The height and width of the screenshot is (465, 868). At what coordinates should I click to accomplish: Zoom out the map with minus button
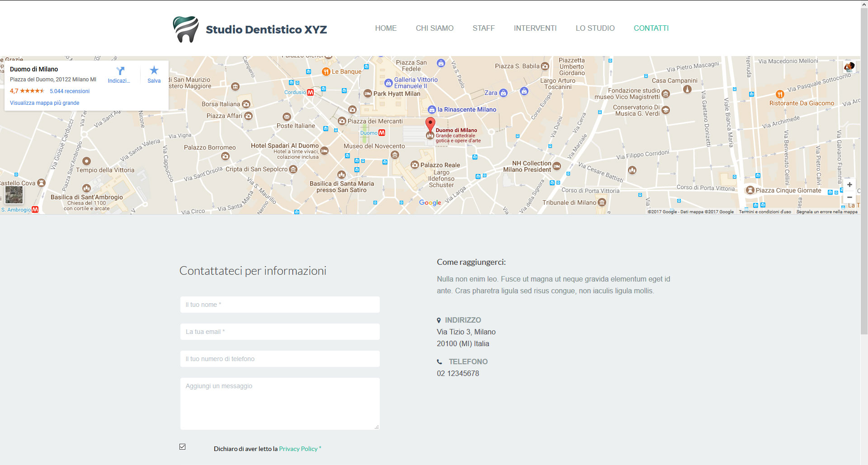click(x=849, y=197)
